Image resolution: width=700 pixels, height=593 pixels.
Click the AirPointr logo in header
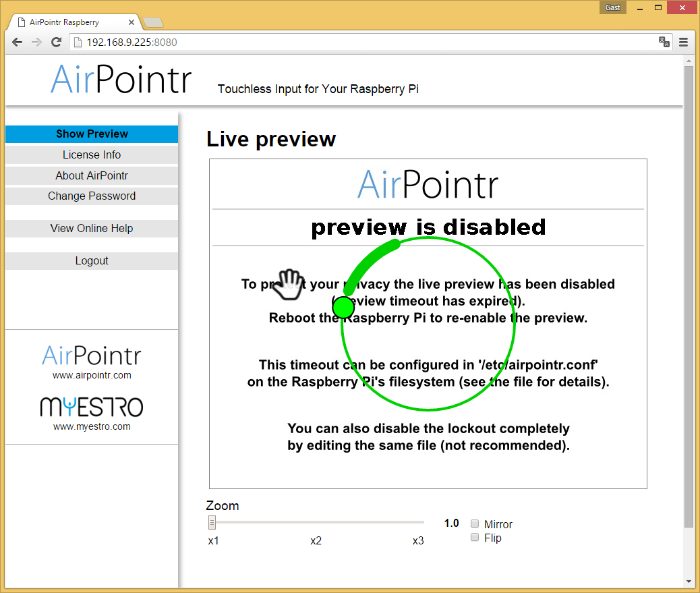coord(121,80)
